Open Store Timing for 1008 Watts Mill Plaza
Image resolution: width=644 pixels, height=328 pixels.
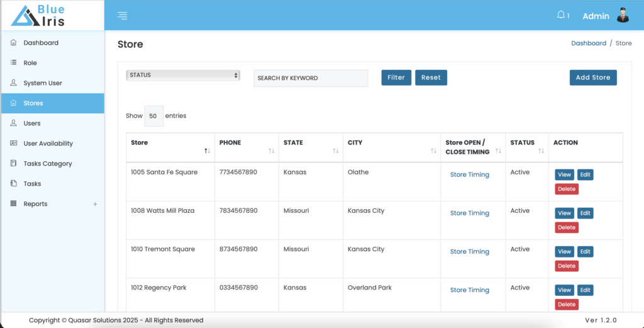tap(469, 213)
